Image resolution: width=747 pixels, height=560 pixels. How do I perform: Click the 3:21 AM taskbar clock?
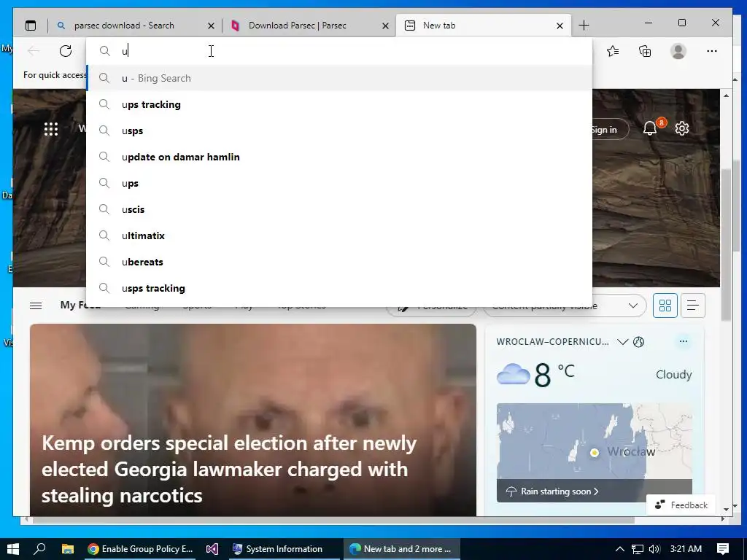pos(686,549)
